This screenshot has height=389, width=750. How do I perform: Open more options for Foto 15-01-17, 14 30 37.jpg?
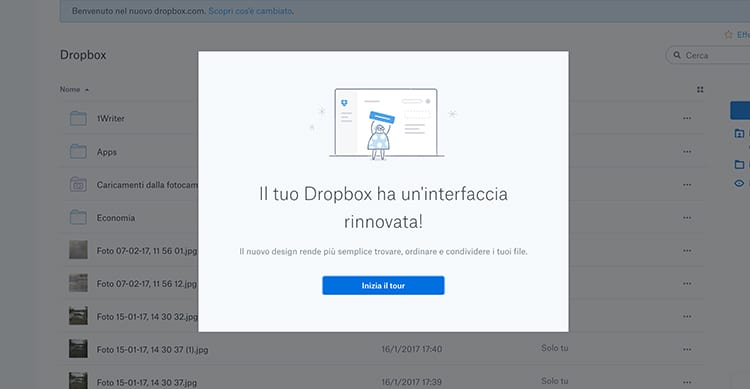click(687, 382)
